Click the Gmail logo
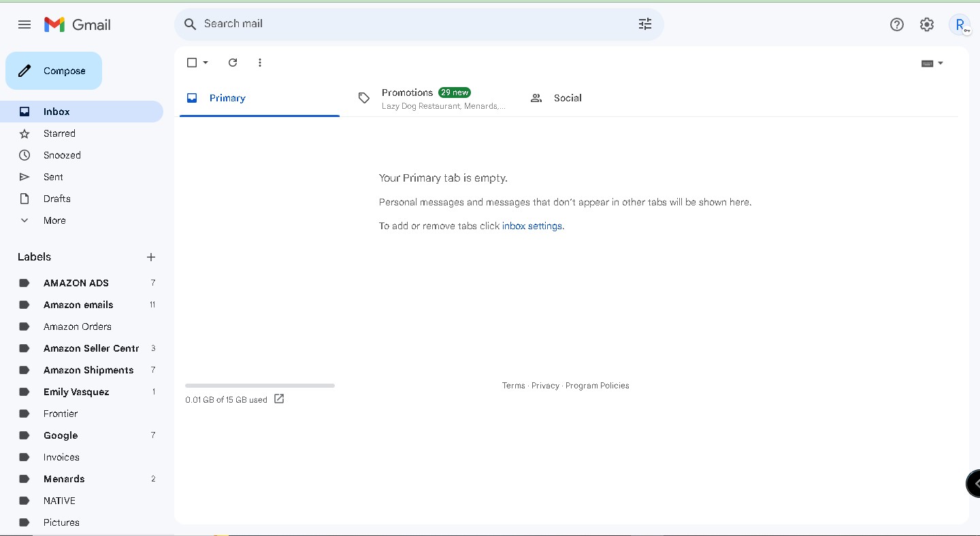The height and width of the screenshot is (536, 980). tap(78, 24)
